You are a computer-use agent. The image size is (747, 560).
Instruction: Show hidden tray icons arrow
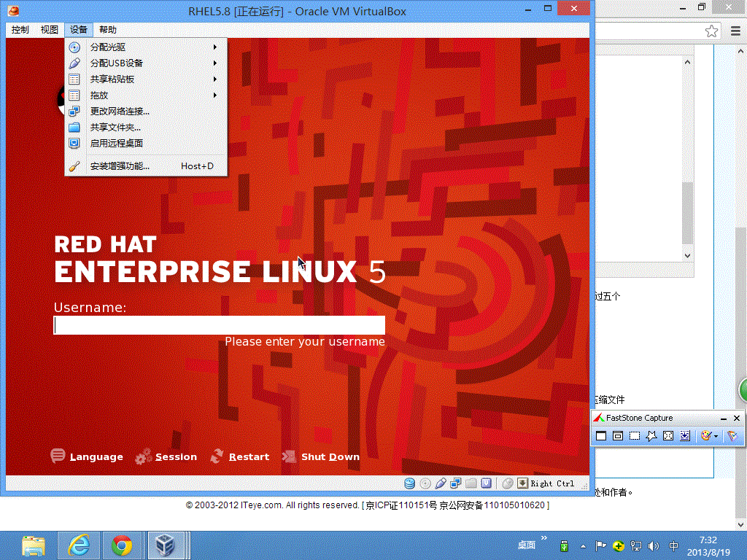pos(583,546)
